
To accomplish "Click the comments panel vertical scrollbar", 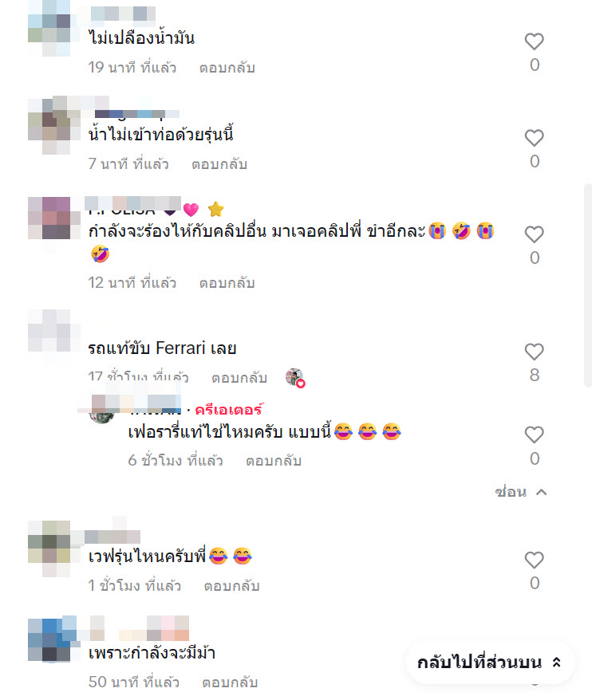I will pos(588,285).
